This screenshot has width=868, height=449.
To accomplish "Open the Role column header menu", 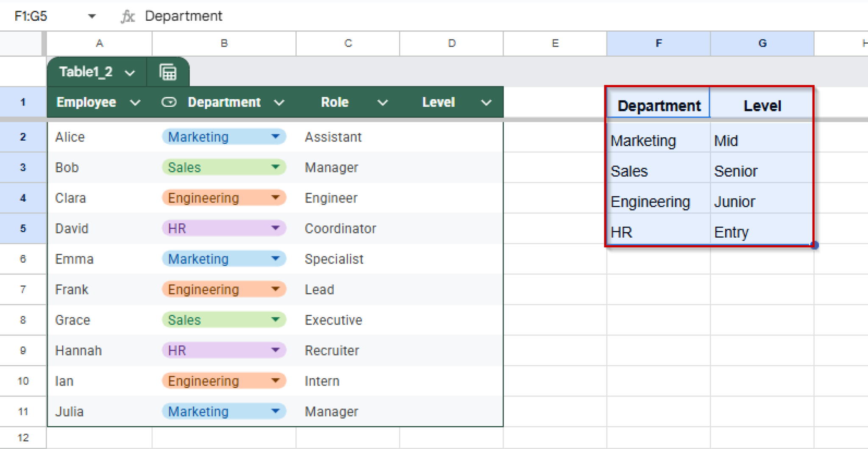I will pos(382,102).
